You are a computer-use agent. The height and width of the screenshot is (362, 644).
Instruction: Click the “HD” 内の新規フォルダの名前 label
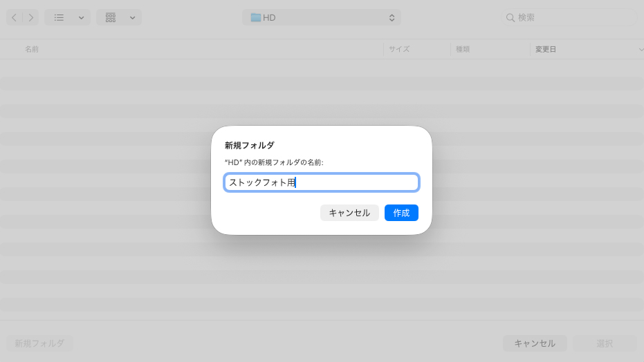(274, 162)
